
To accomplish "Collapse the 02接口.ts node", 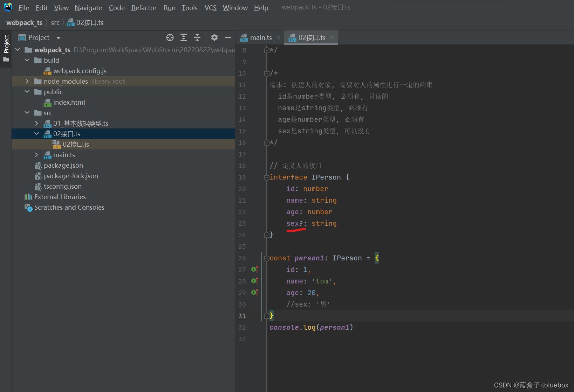I will tap(36, 134).
